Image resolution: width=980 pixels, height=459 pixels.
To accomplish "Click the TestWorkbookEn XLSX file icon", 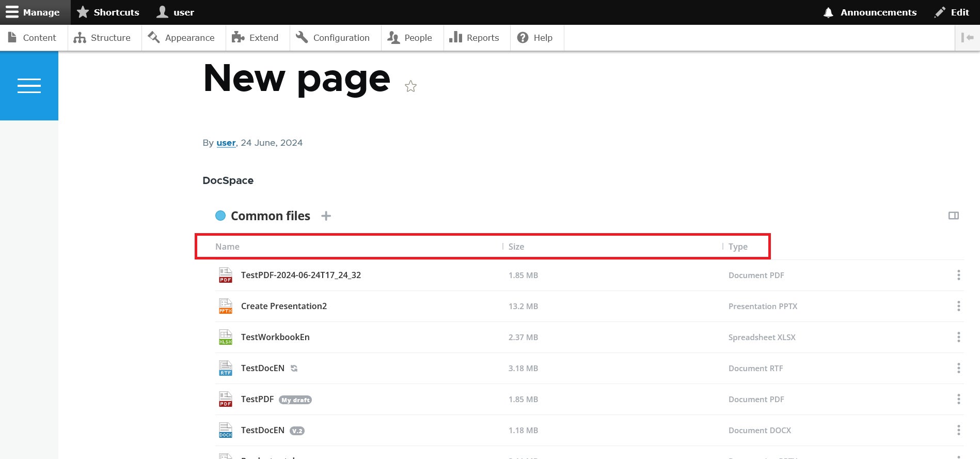I will point(226,337).
